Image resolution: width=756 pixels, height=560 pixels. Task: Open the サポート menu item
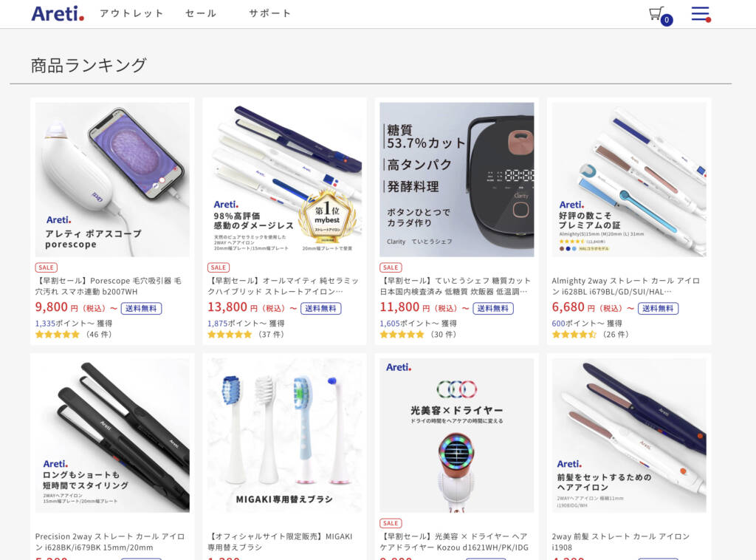click(269, 13)
